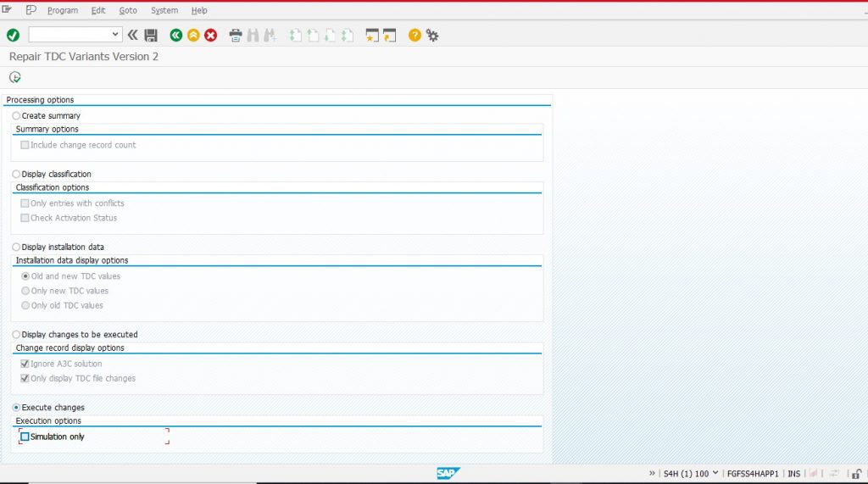
Task: Click the open padlock icon in status bar
Action: [x=856, y=474]
